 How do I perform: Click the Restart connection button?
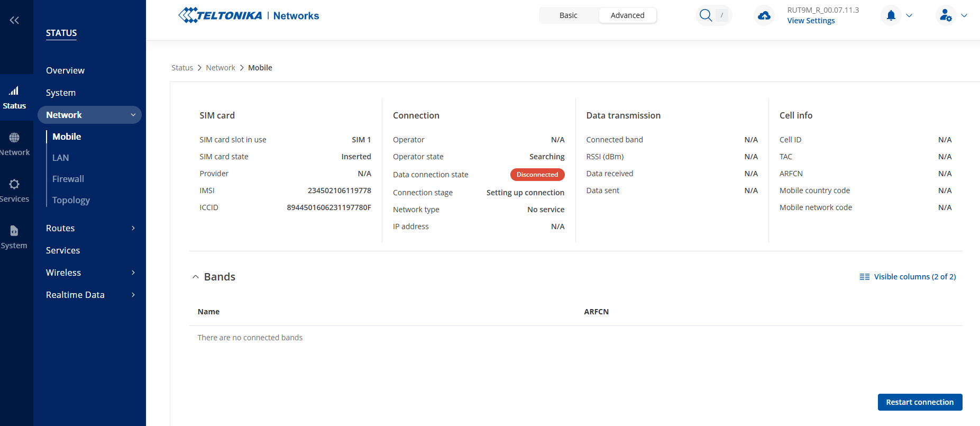click(920, 402)
